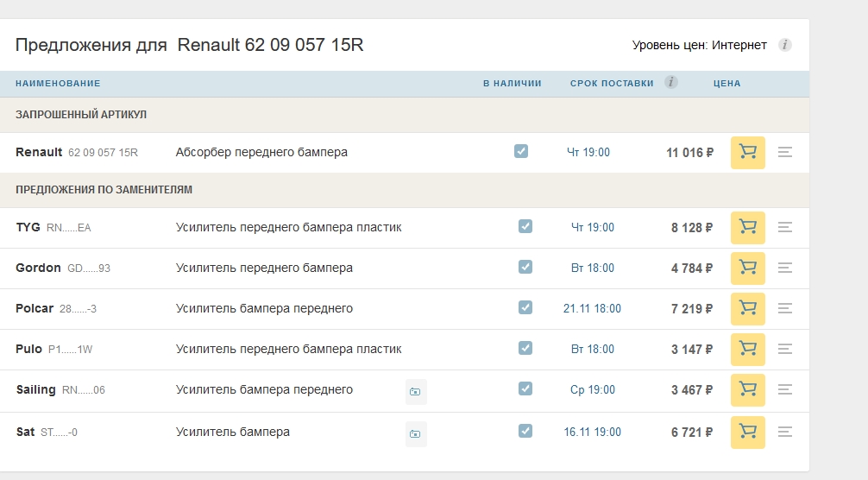The image size is (868, 480).
Task: Toggle in-stock checkbox for Polcar row
Action: 525,307
